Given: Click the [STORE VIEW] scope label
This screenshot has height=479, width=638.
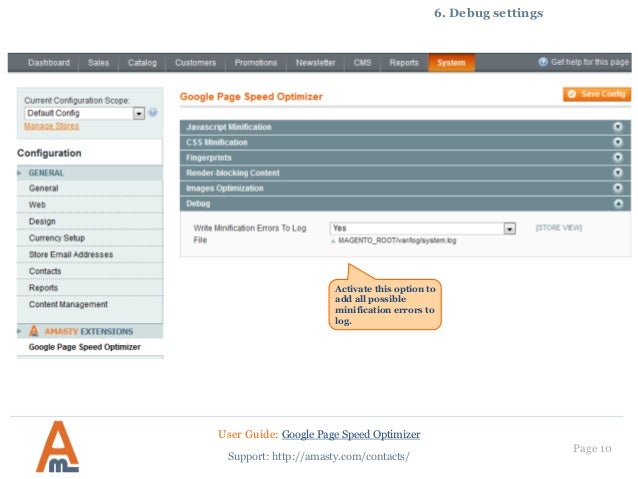Looking at the screenshot, I should click(559, 227).
